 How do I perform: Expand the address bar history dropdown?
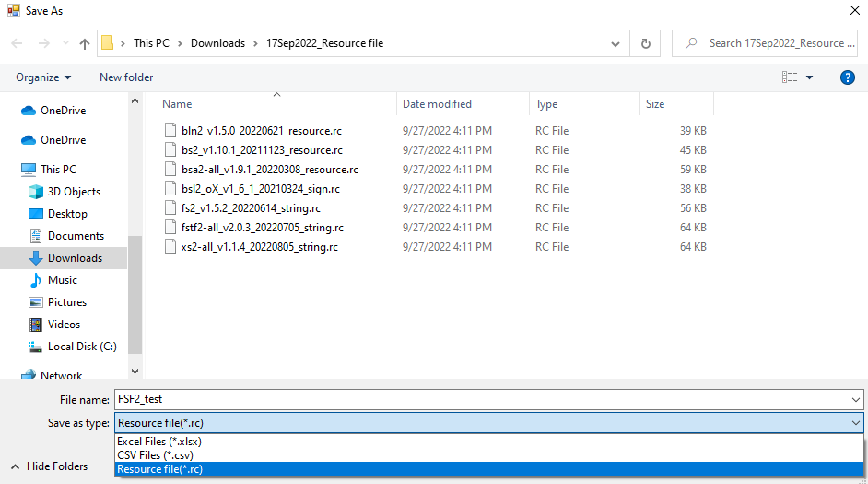616,43
